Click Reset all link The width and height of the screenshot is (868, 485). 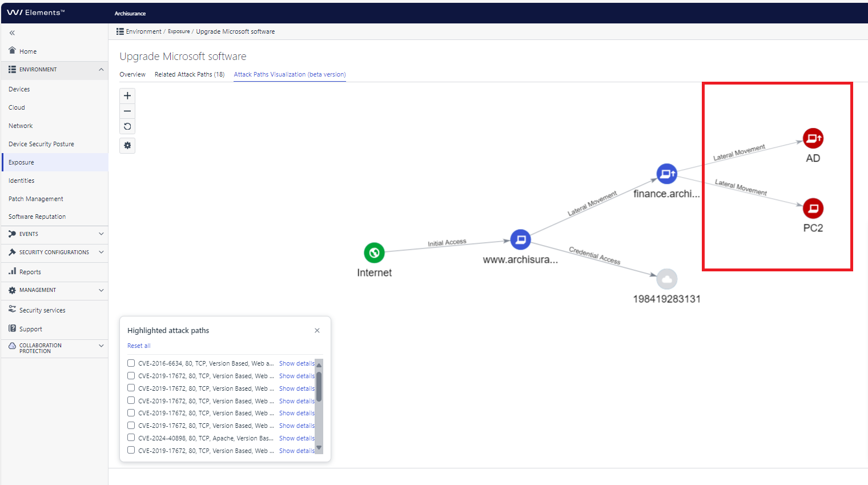coord(139,346)
